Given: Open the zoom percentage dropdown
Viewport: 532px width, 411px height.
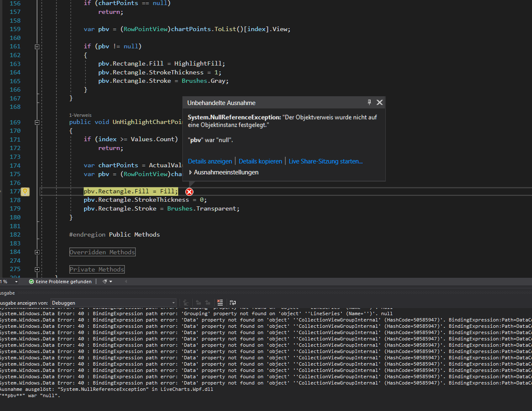Looking at the screenshot, I should pyautogui.click(x=16, y=282).
